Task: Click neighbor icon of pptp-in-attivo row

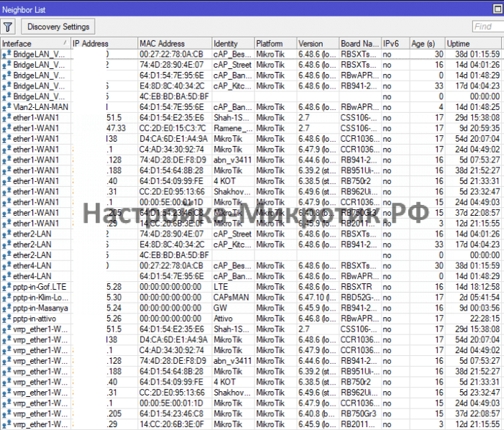Action: [x=6, y=319]
